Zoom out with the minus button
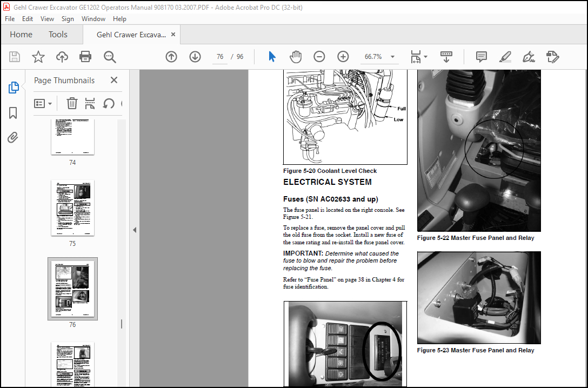Image resolution: width=588 pixels, height=388 pixels. pyautogui.click(x=319, y=57)
